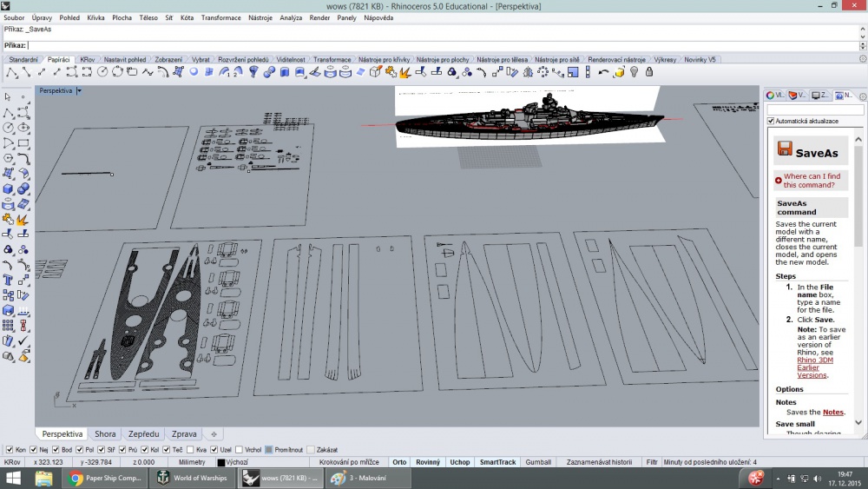868x489 pixels.
Task: Activate the Explode tool in left toolbar
Action: [x=23, y=220]
